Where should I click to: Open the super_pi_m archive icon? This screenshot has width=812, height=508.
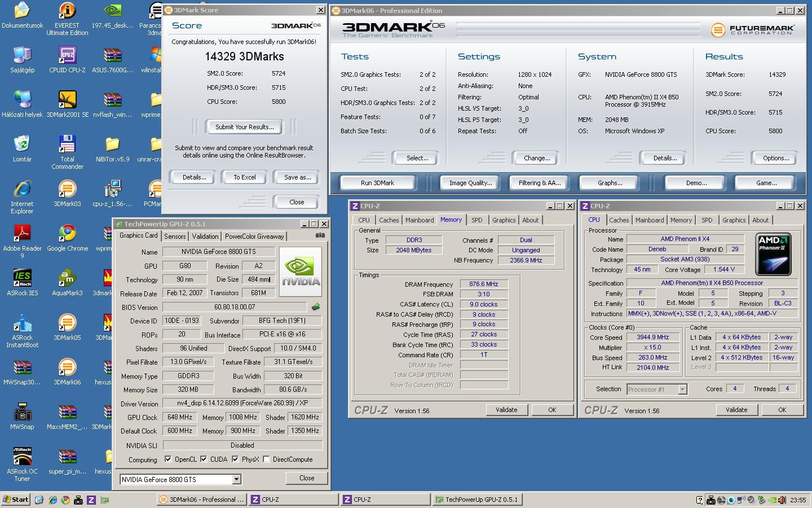[67, 461]
